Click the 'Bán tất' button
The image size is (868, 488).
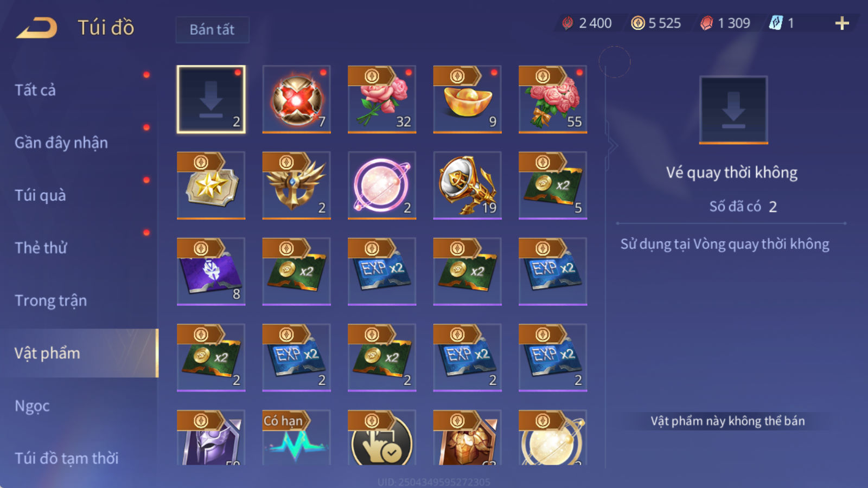pyautogui.click(x=212, y=29)
